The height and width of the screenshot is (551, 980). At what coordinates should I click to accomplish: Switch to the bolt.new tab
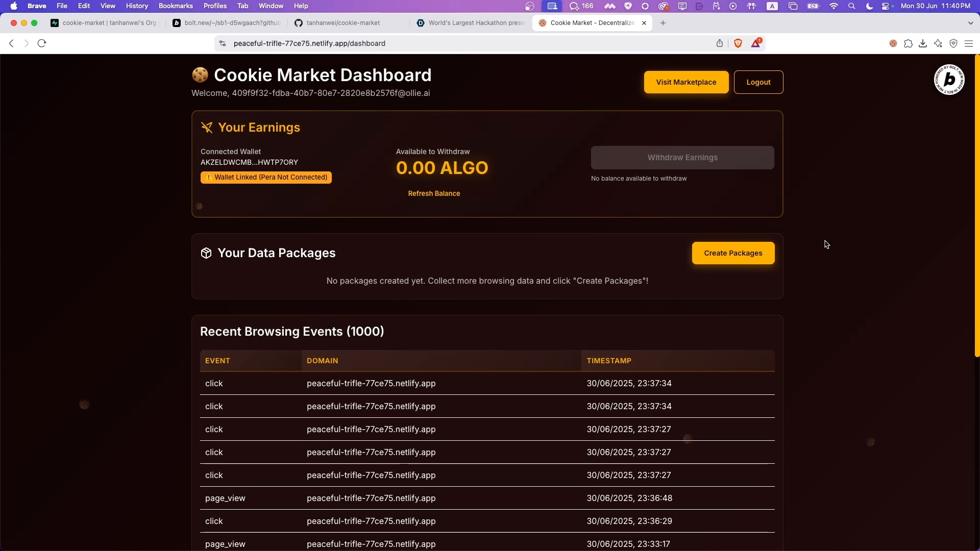tap(227, 23)
